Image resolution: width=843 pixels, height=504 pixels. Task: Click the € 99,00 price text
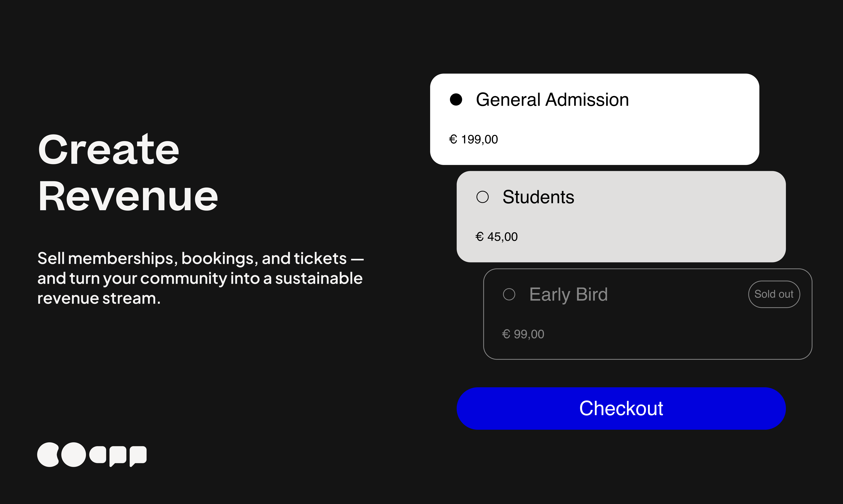tap(523, 335)
